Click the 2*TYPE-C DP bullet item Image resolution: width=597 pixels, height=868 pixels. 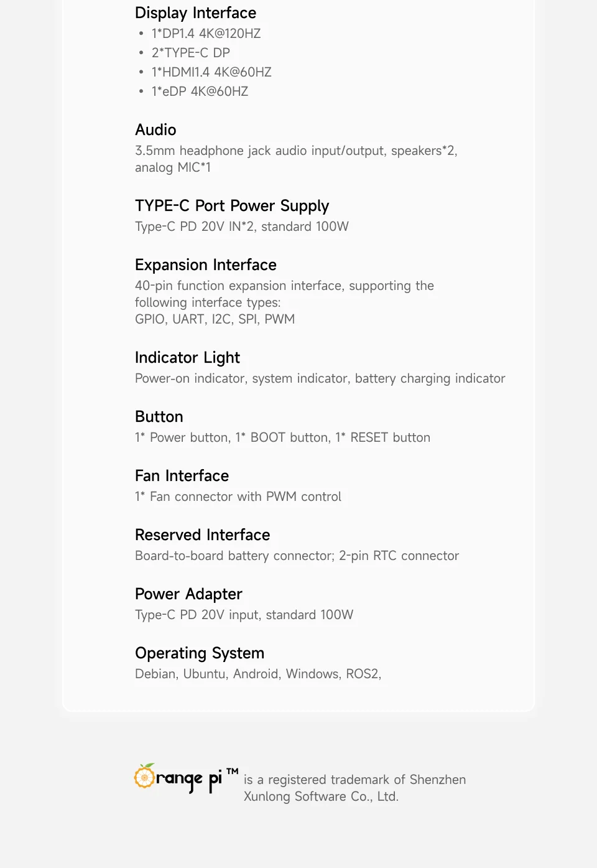pyautogui.click(x=190, y=53)
